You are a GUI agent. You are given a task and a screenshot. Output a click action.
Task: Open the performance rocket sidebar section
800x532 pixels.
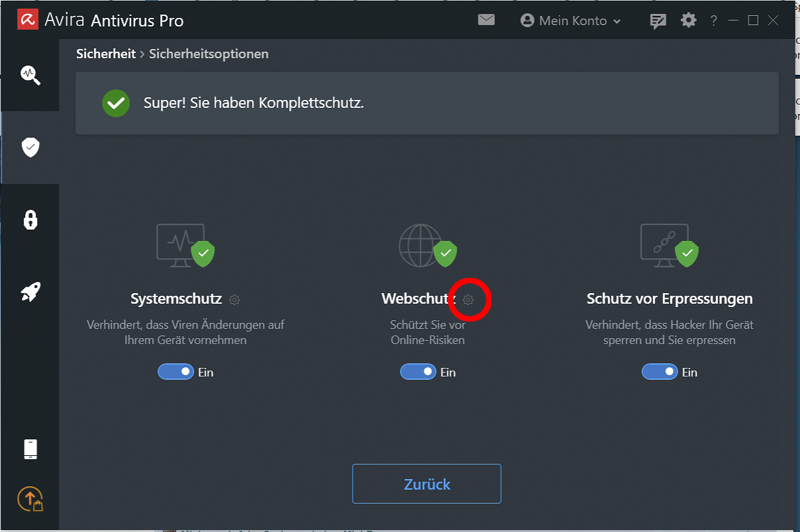pos(30,292)
